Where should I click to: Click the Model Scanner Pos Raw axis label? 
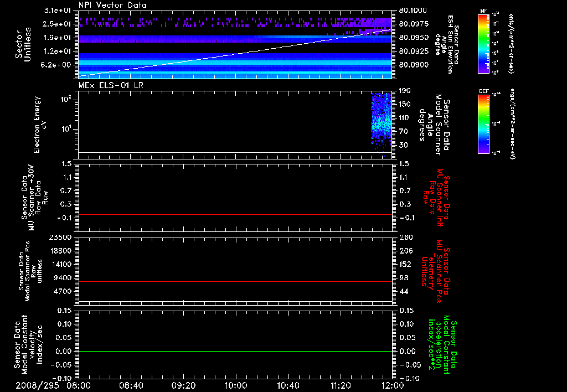click(30, 271)
